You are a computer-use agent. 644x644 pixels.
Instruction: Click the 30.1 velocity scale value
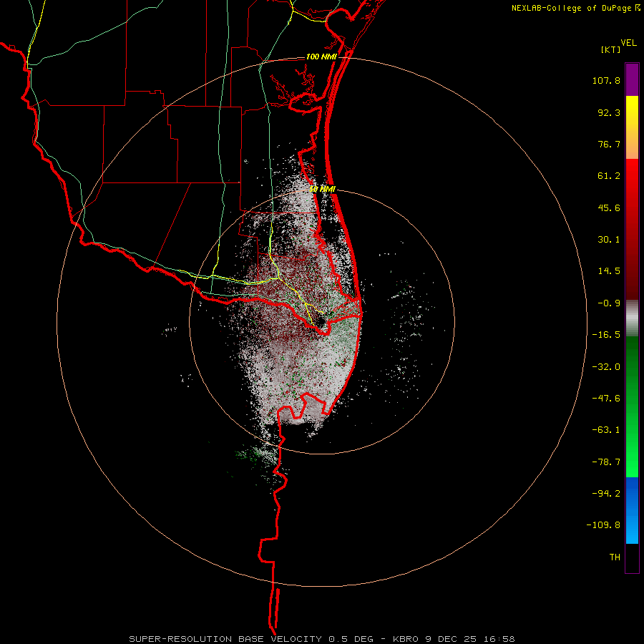(x=609, y=240)
